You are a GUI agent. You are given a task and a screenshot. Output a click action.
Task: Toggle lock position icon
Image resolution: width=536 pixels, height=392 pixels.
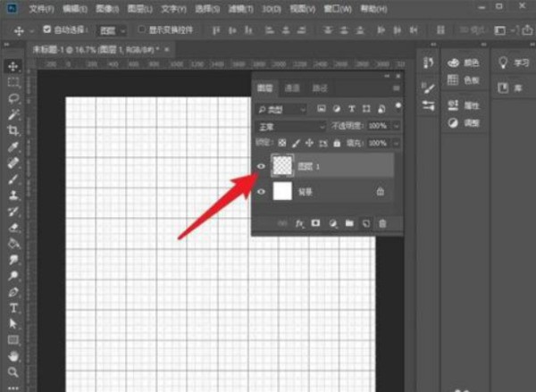[x=309, y=143]
